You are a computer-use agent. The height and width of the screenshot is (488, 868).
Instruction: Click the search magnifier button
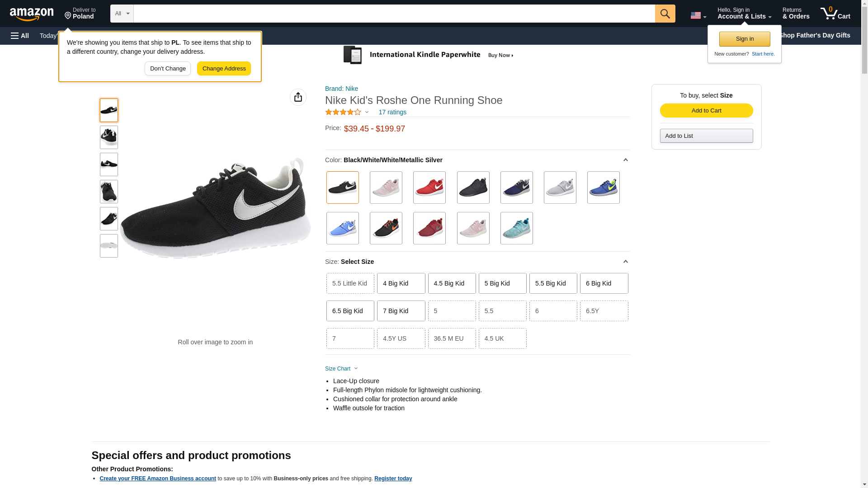[x=665, y=14]
